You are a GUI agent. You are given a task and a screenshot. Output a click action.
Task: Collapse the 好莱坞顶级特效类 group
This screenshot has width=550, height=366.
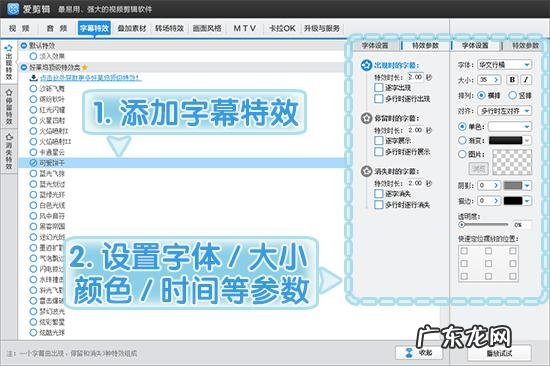24,67
